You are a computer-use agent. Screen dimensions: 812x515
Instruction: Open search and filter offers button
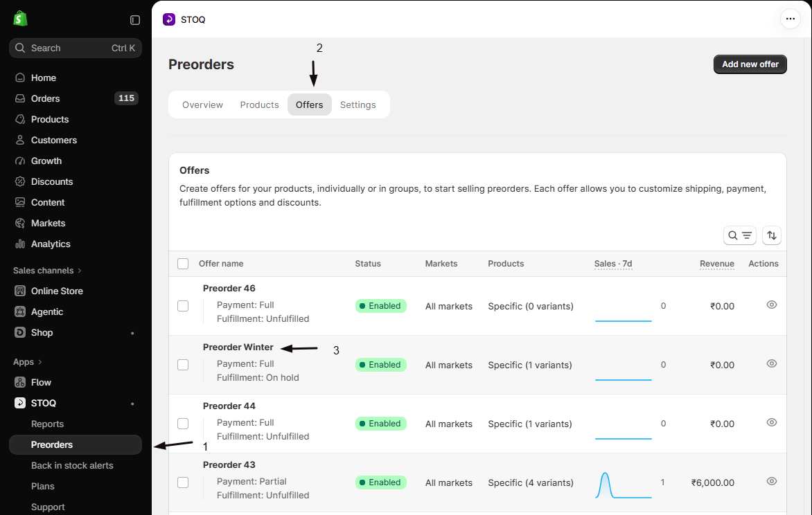[739, 235]
